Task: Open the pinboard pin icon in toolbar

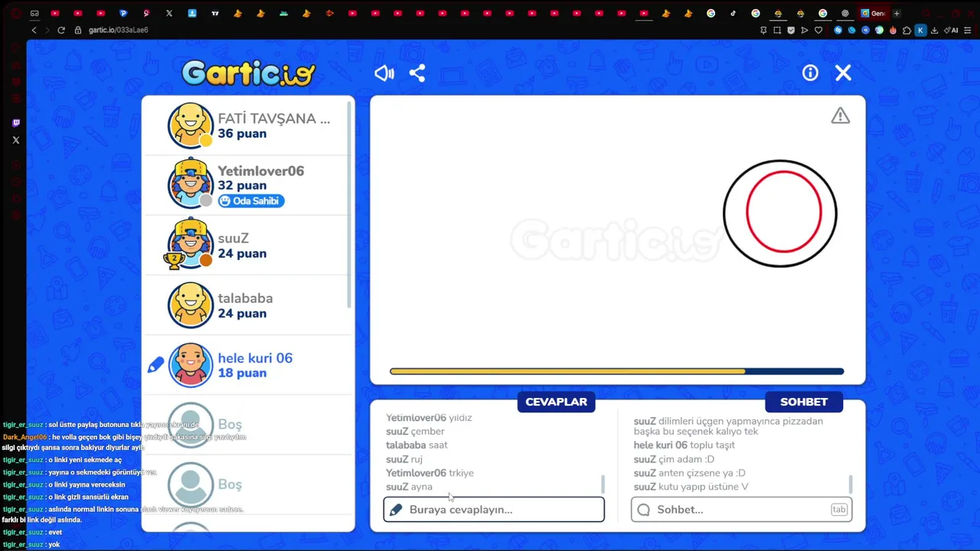Action: [763, 30]
